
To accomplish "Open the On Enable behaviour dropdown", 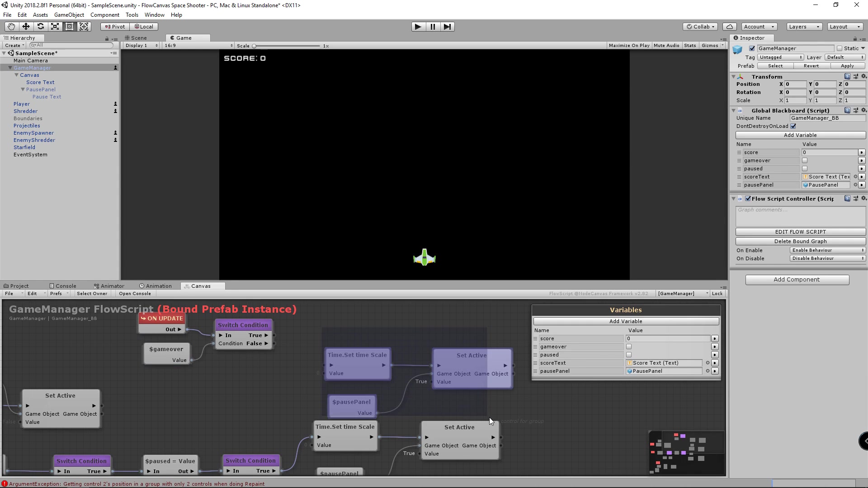I will pyautogui.click(x=827, y=250).
